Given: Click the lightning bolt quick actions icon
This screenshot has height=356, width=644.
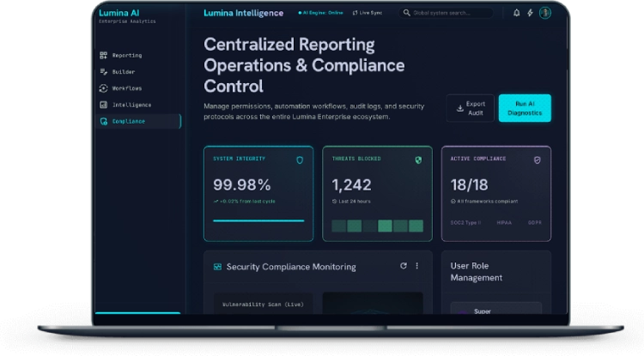Looking at the screenshot, I should (x=530, y=13).
